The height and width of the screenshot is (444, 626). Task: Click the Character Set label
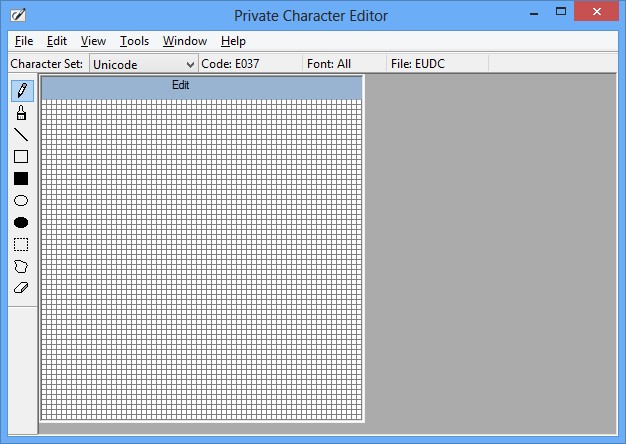47,64
